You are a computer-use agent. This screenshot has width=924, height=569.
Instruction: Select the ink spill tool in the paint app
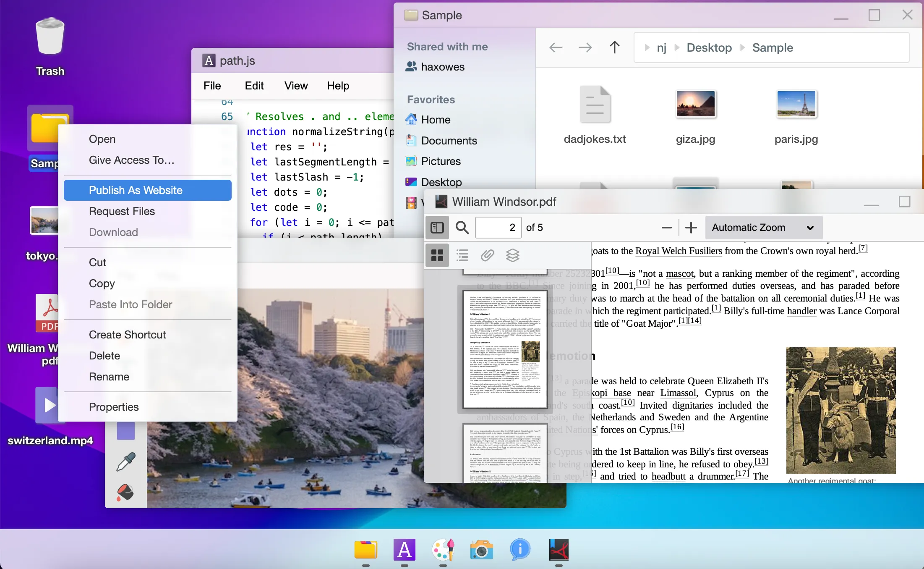pos(125,491)
